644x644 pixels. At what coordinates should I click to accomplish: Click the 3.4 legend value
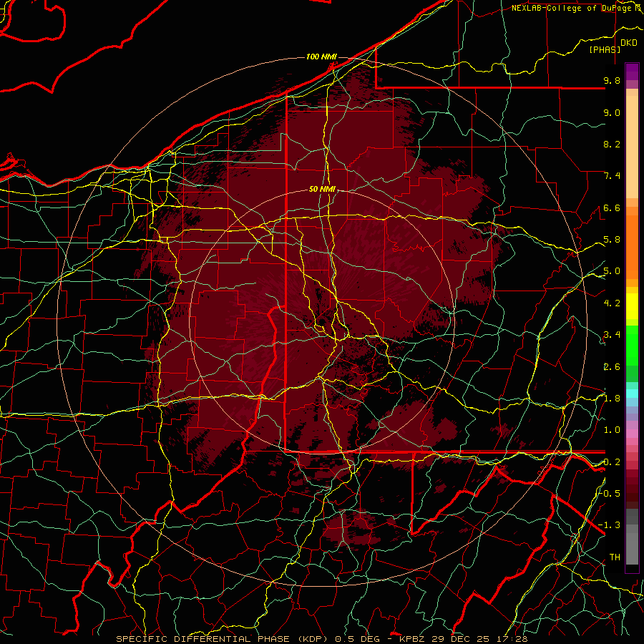tap(612, 335)
